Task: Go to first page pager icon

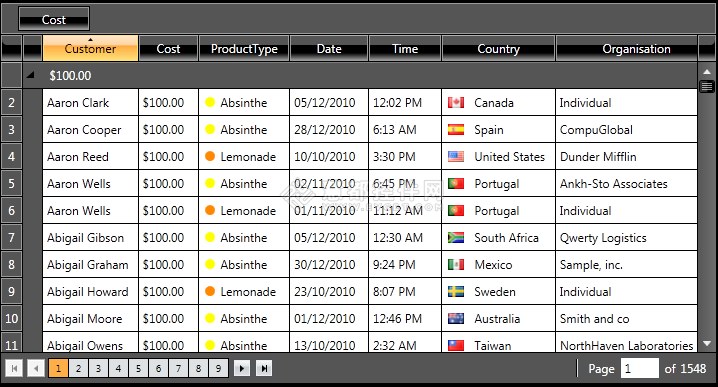Action: click(14, 368)
